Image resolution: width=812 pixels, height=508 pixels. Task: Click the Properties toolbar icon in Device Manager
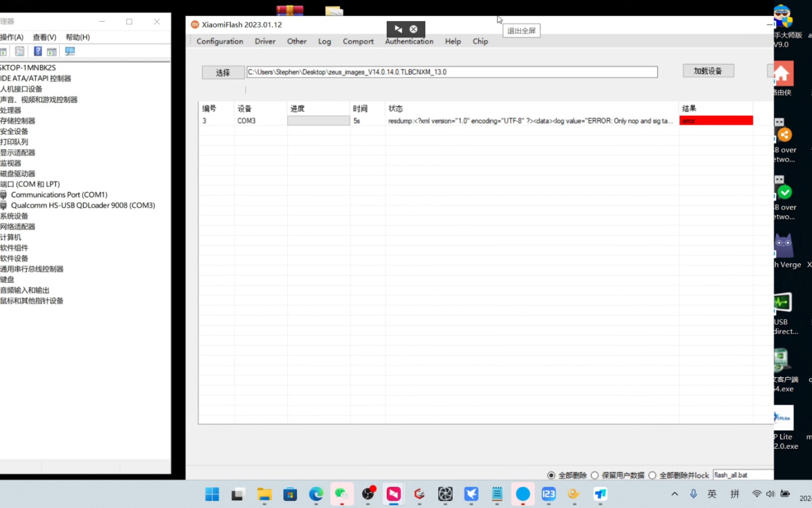pyautogui.click(x=20, y=51)
